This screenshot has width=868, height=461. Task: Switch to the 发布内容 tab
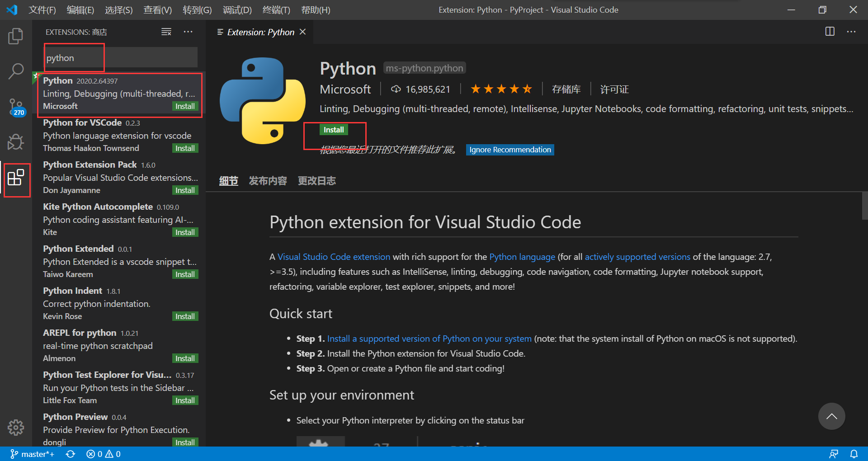click(268, 181)
